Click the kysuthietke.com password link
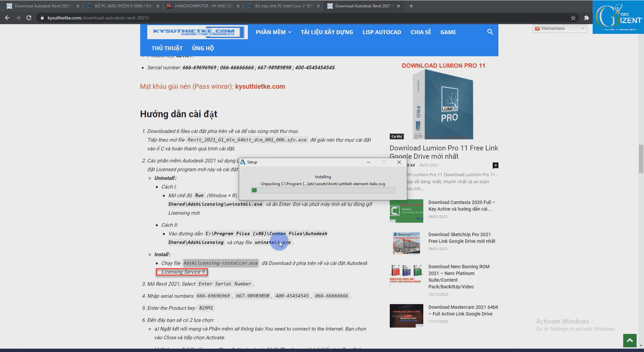The width and height of the screenshot is (644, 352). pos(260,86)
